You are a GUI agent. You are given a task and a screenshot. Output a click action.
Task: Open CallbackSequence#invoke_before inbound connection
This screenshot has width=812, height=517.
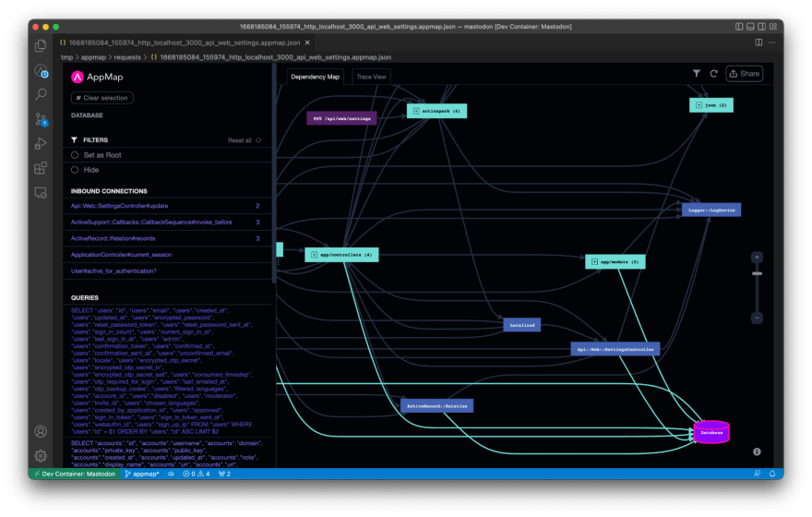click(x=167, y=222)
